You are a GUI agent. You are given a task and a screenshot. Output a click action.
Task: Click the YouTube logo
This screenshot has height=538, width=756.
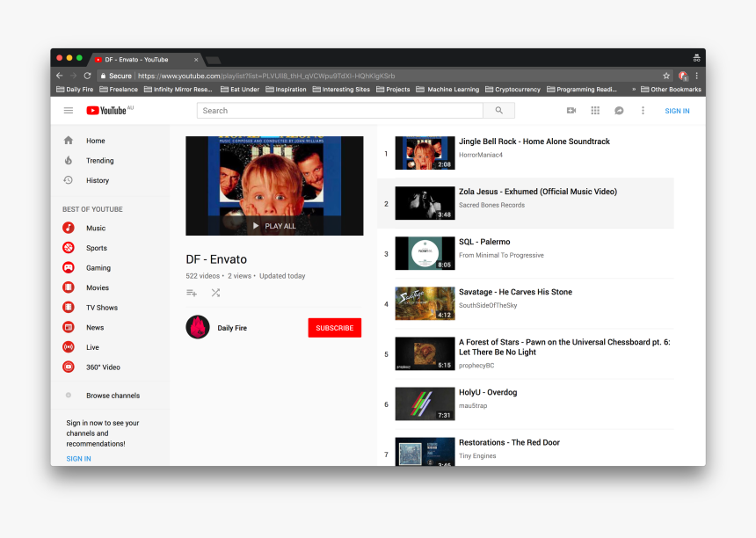(x=106, y=111)
